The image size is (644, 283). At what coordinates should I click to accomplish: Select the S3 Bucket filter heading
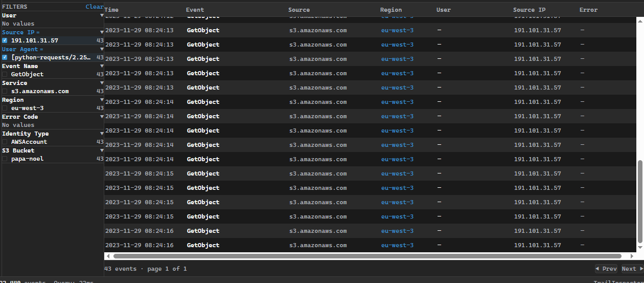(x=18, y=150)
